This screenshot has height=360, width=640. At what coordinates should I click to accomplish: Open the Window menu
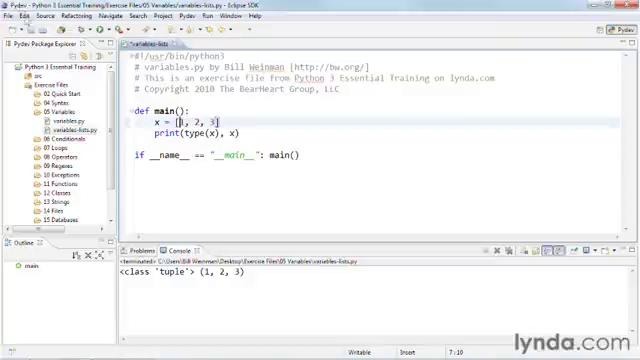[x=231, y=16]
